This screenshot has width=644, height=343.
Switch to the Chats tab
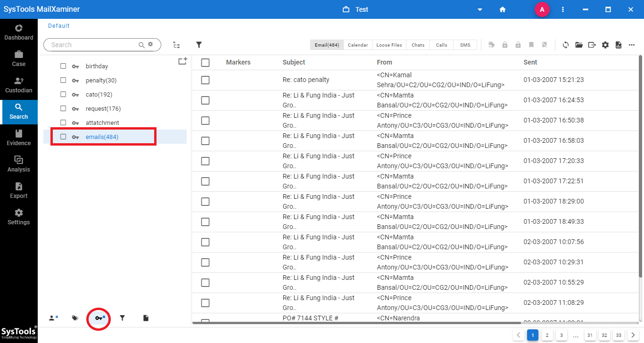[418, 45]
